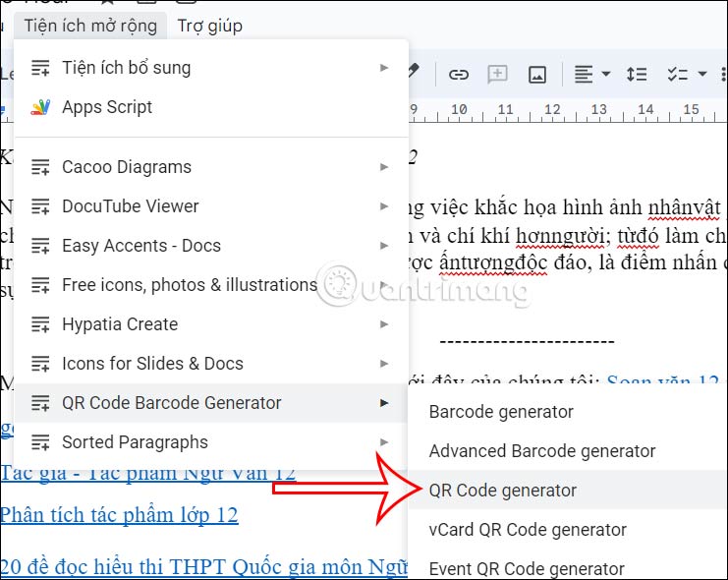Viewport: 728px width, 580px height.
Task: Open the Phân tích tác phẩm lớp 12 link
Action: tap(119, 515)
